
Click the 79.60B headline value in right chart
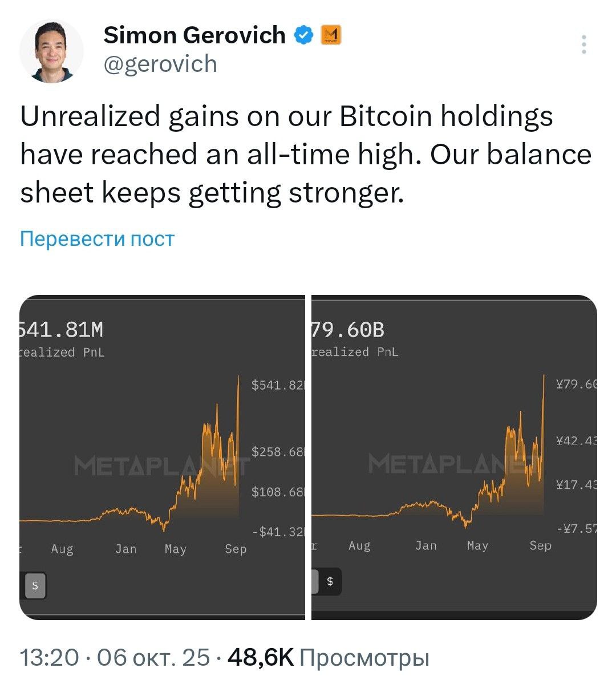pos(348,330)
